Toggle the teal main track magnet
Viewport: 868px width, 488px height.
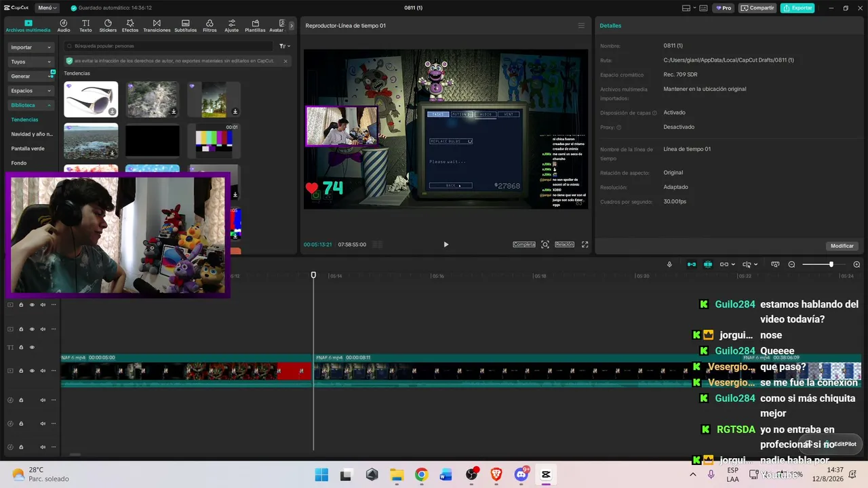click(692, 264)
